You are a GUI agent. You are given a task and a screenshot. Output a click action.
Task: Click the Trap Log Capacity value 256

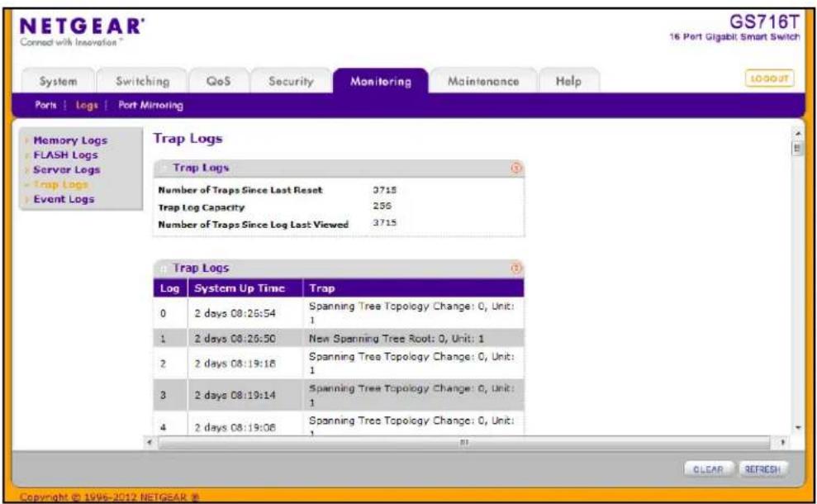coord(382,206)
